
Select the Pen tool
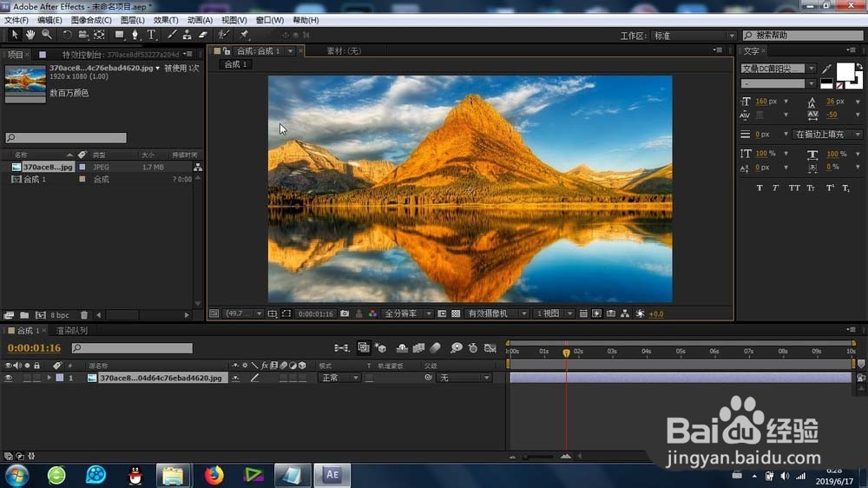(135, 35)
